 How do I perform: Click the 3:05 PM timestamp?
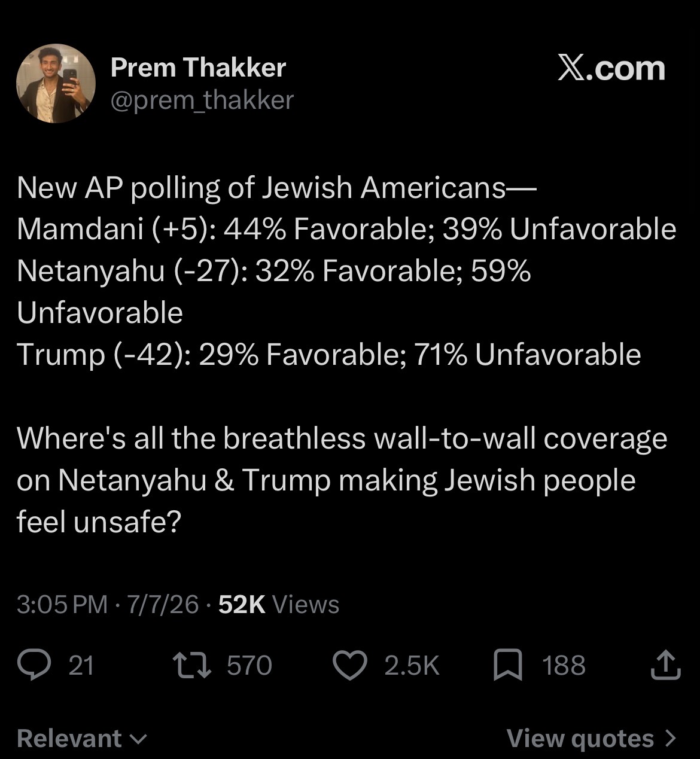(x=62, y=604)
